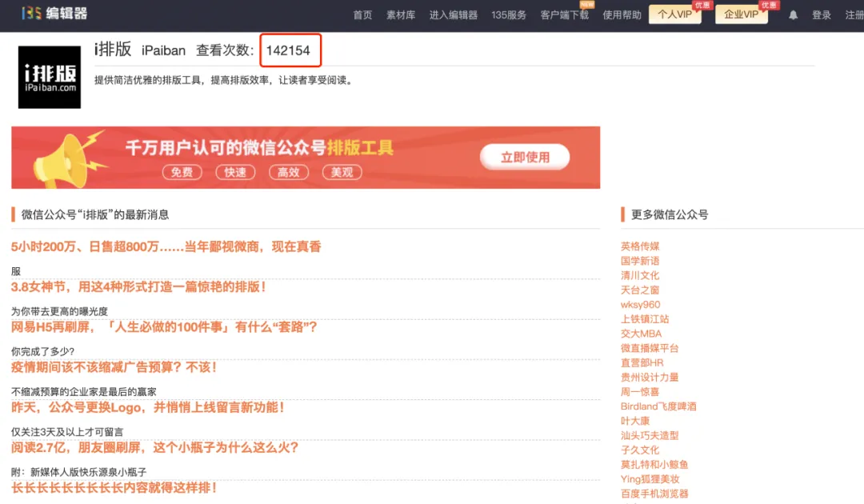Open the 135服务 menu

tap(509, 15)
